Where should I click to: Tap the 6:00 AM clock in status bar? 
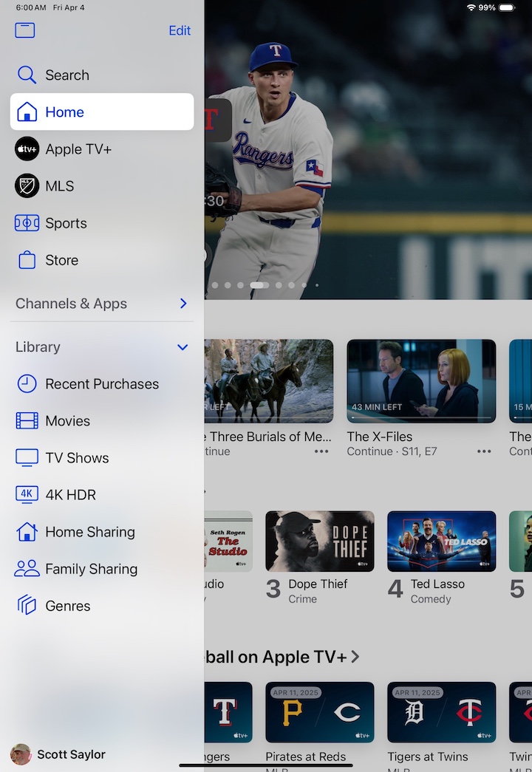[31, 7]
